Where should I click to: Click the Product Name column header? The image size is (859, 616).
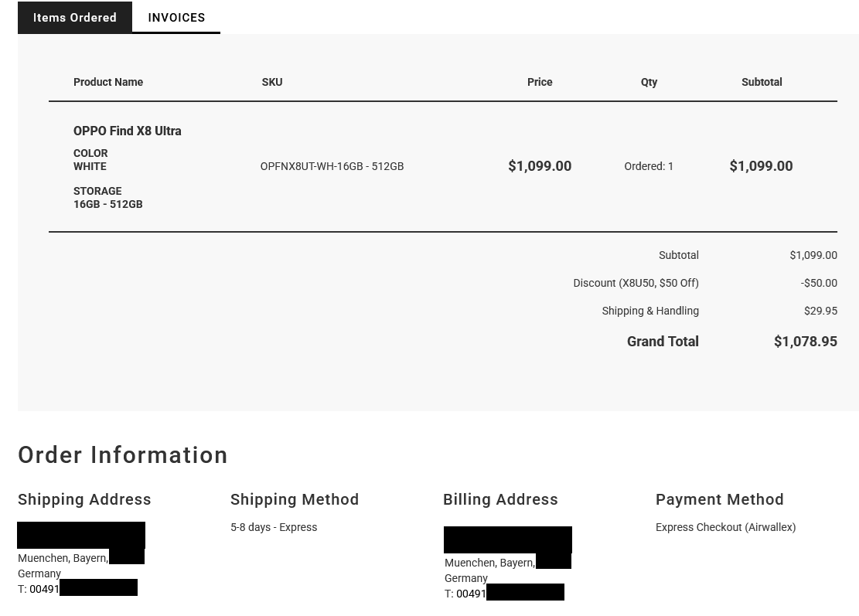click(x=108, y=82)
